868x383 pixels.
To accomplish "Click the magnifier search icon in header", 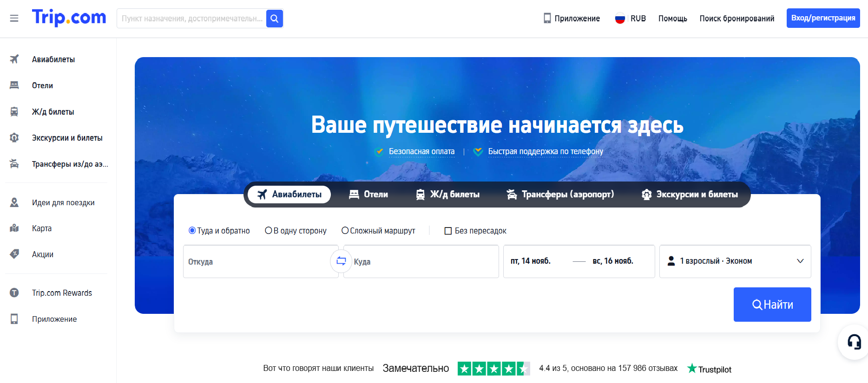I will (x=275, y=19).
